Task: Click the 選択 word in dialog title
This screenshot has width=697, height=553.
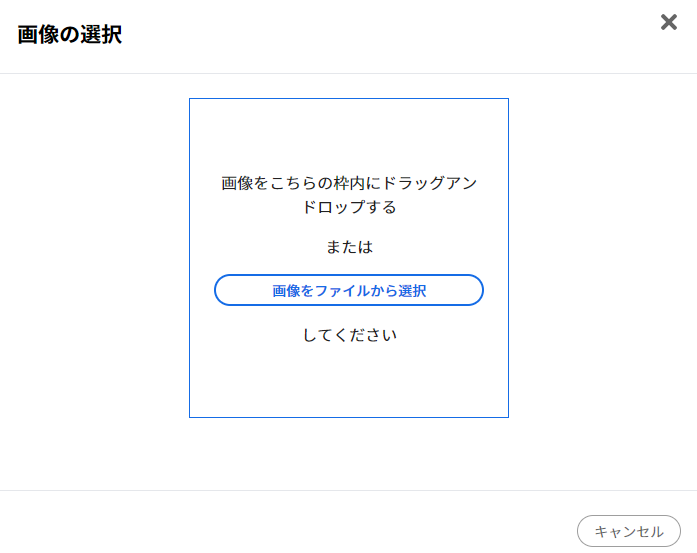Action: tap(101, 35)
